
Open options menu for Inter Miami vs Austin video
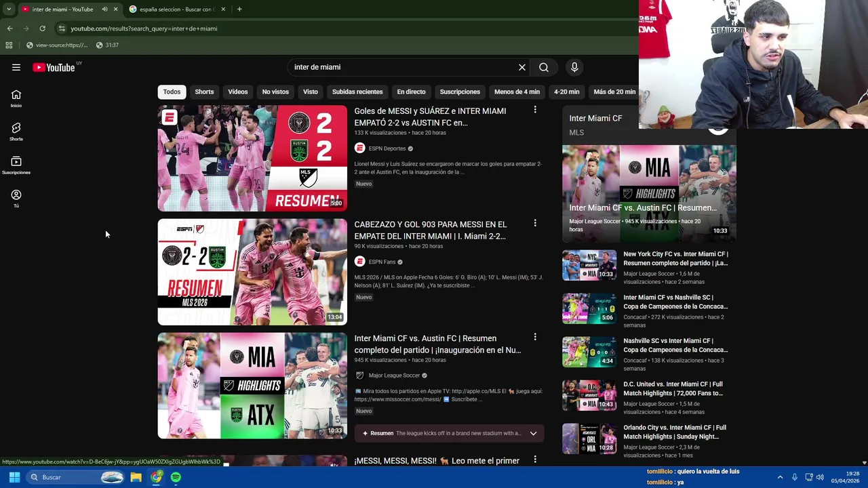point(535,337)
